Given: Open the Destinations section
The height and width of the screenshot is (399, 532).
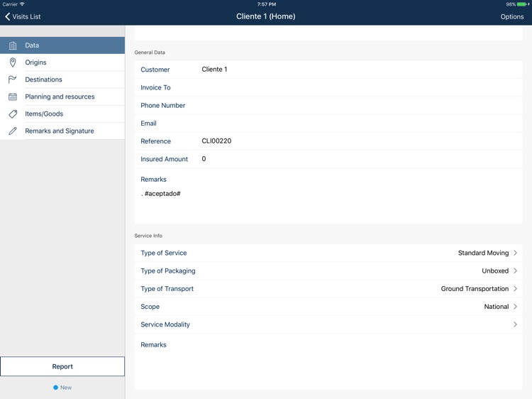Looking at the screenshot, I should 62,80.
